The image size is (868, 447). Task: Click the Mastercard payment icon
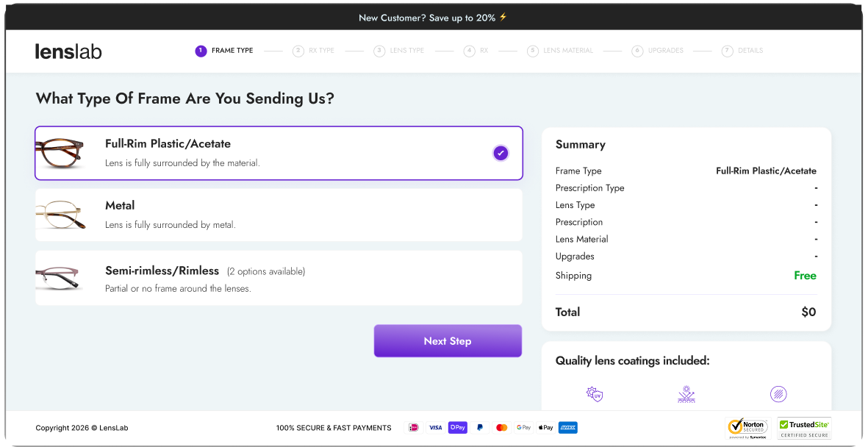pyautogui.click(x=502, y=427)
